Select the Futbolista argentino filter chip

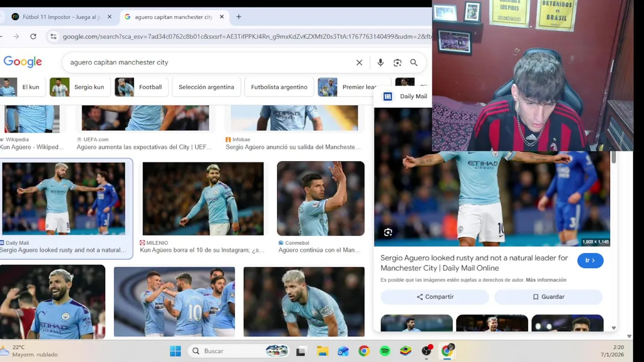coord(279,87)
